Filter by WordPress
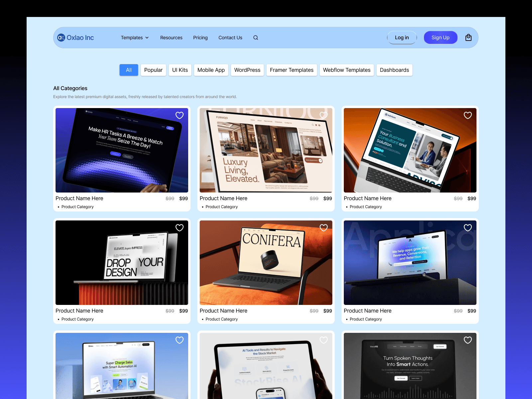 (247, 70)
